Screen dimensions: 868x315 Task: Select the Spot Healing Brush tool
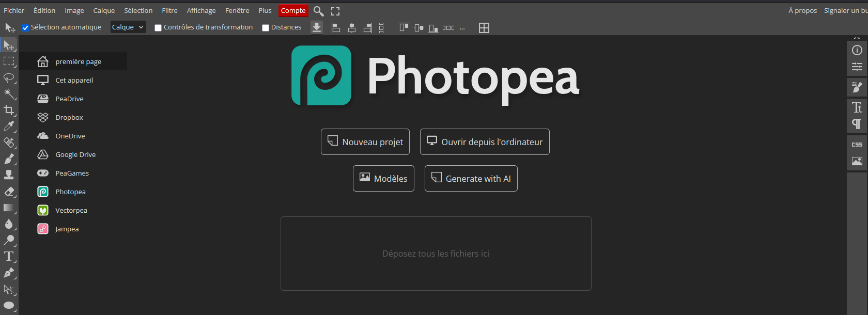click(9, 143)
